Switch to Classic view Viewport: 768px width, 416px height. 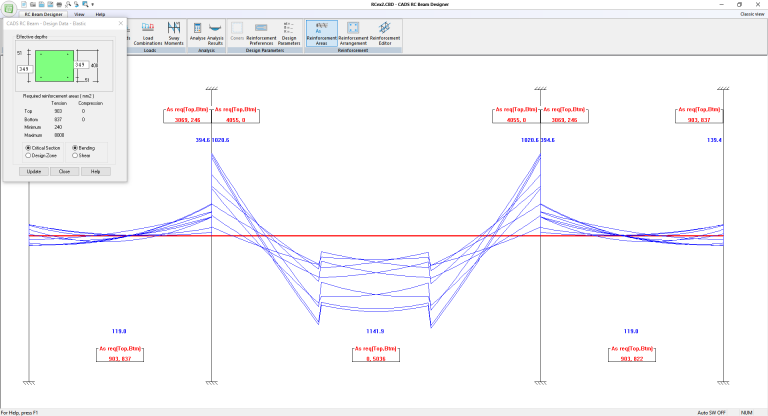(x=752, y=14)
